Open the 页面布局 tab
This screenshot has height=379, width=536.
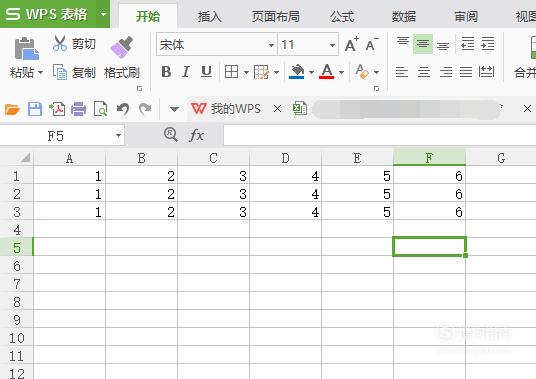276,16
